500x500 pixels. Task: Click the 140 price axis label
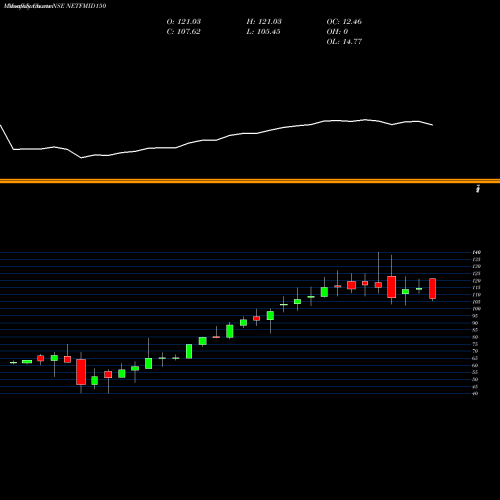coord(476,252)
